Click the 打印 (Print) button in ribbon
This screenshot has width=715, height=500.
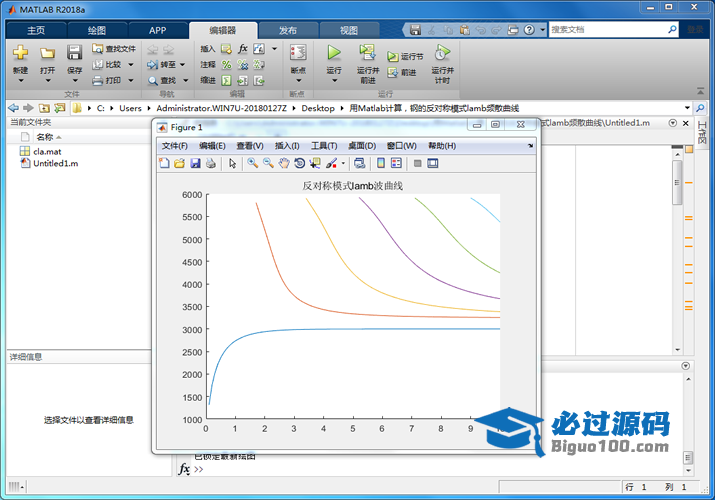tap(107, 80)
